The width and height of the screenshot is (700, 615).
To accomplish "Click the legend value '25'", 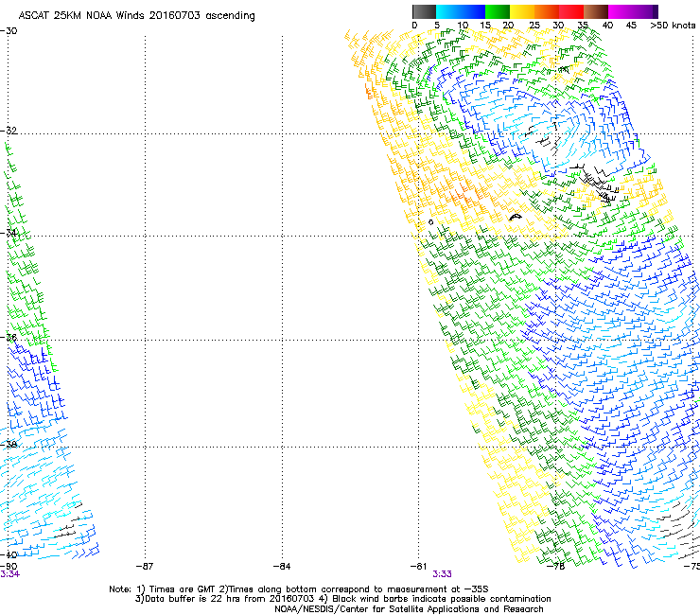I will pos(534,26).
